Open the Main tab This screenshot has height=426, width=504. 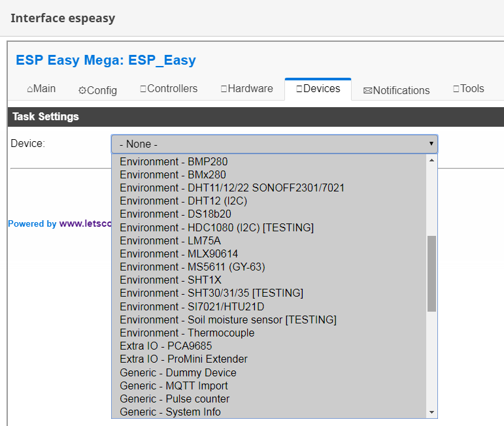[41, 89]
